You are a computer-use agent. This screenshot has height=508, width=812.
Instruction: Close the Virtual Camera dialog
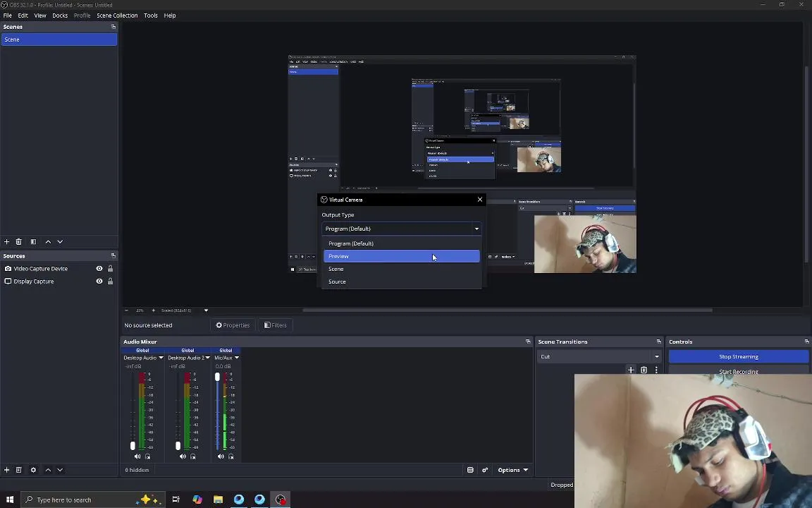[480, 200]
